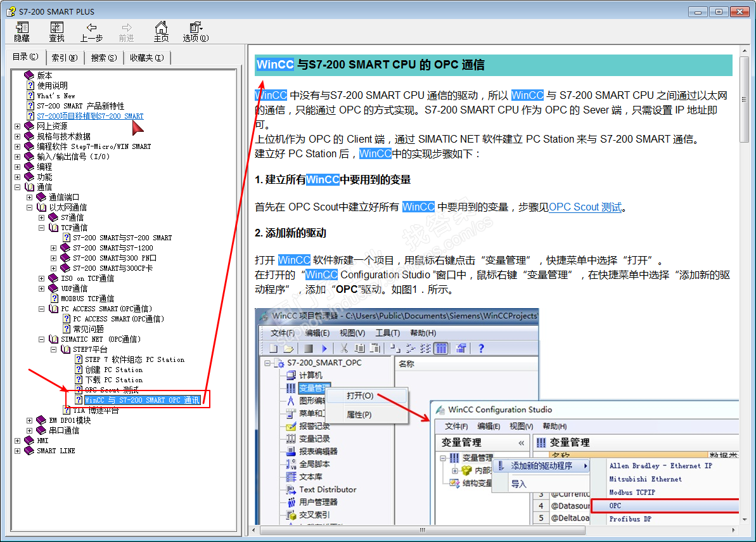Select the OPC Scout 测试 tree topic
This screenshot has width=756, height=542.
click(x=112, y=390)
